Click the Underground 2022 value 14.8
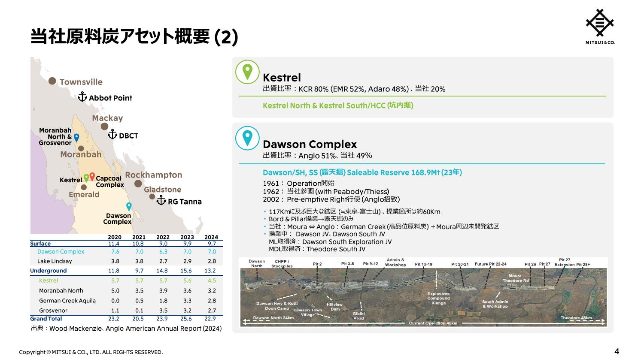The width and height of the screenshot is (644, 362). 162,271
